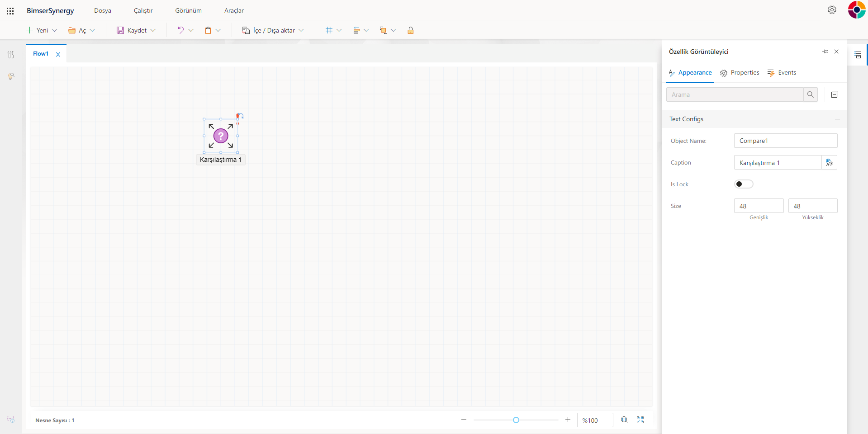Open the settings gear icon
868x434 pixels.
832,10
